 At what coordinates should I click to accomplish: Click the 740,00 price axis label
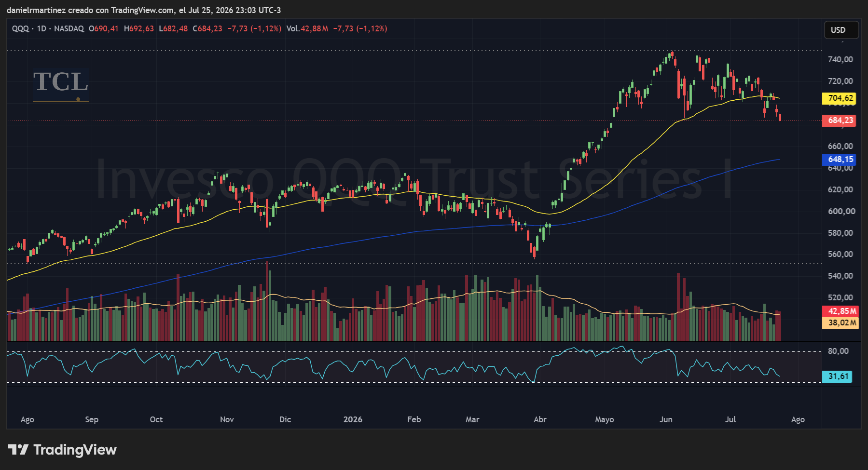(x=840, y=59)
